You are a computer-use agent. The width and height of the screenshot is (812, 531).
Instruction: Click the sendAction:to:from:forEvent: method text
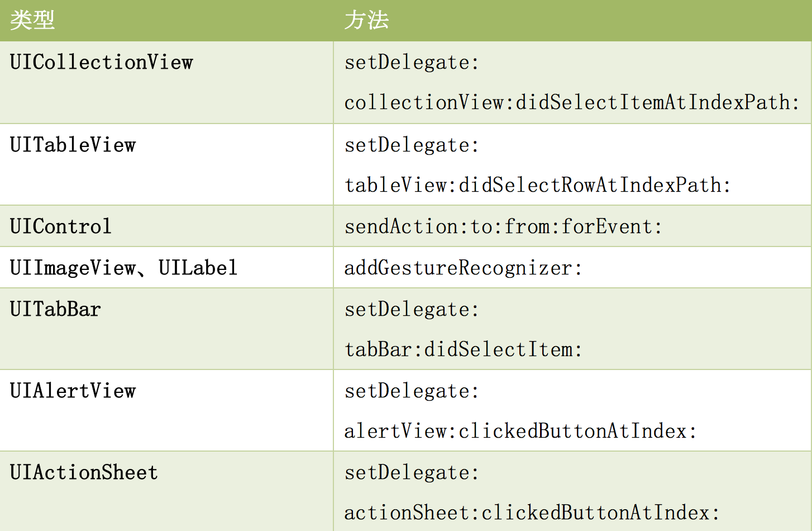coord(503,226)
